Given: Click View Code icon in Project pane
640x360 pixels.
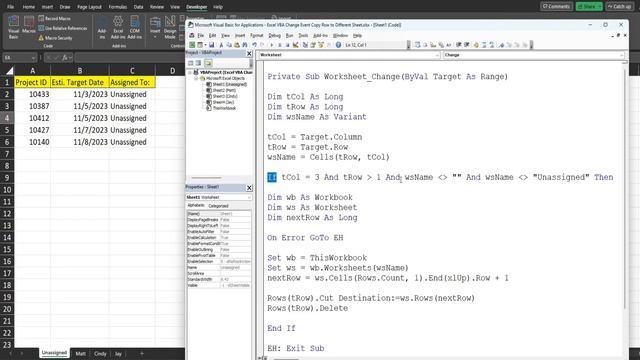Looking at the screenshot, I should (x=191, y=63).
